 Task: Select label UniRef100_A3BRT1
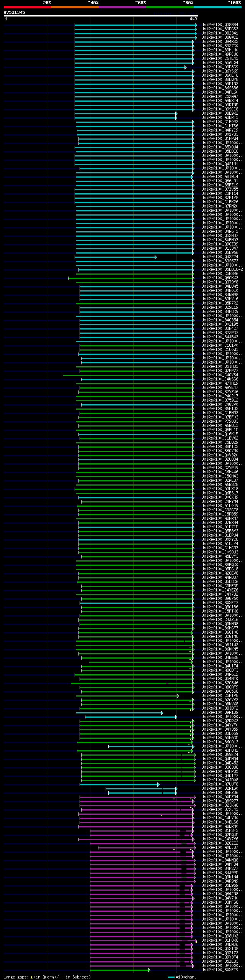pyautogui.click(x=220, y=118)
